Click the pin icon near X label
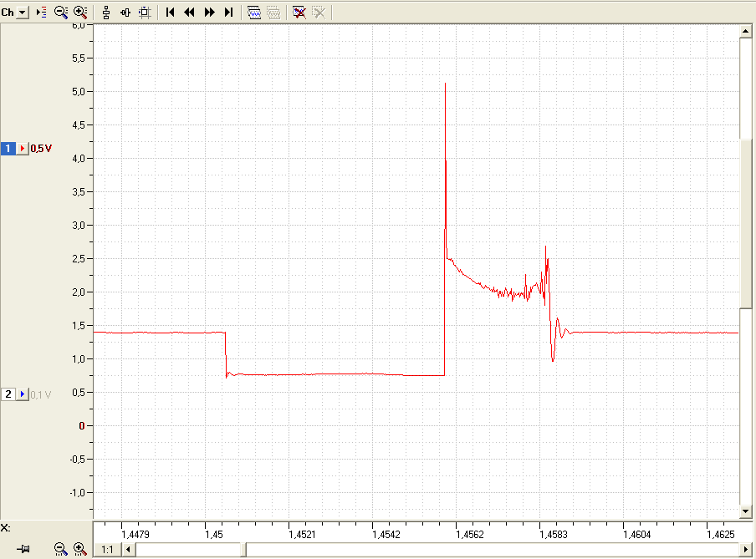The height and width of the screenshot is (559, 756). pyautogui.click(x=23, y=548)
